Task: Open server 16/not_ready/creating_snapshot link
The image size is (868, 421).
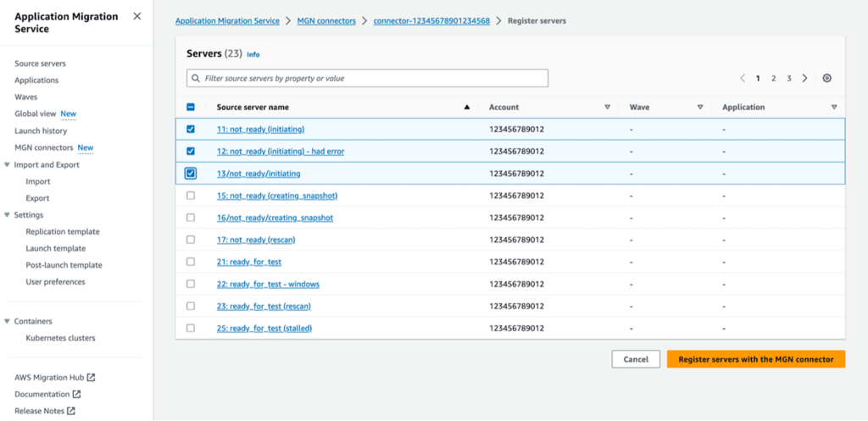Action: click(x=275, y=218)
